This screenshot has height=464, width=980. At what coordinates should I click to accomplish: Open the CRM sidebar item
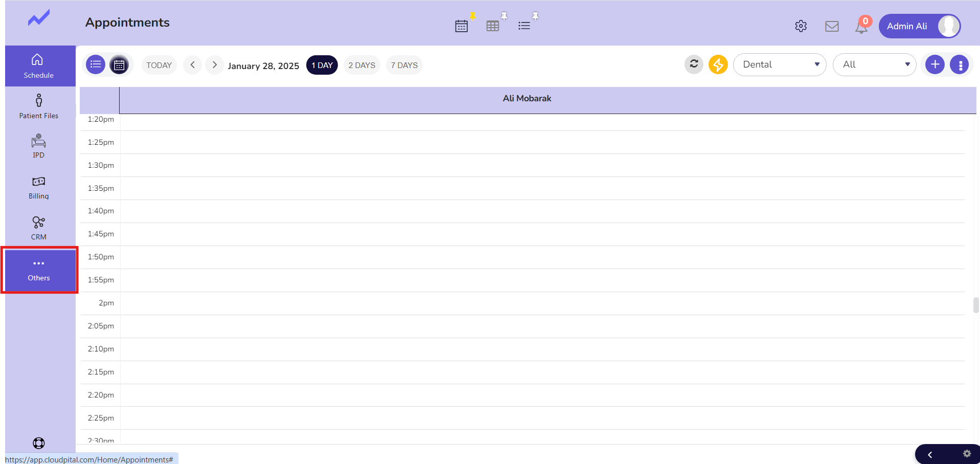(39, 228)
